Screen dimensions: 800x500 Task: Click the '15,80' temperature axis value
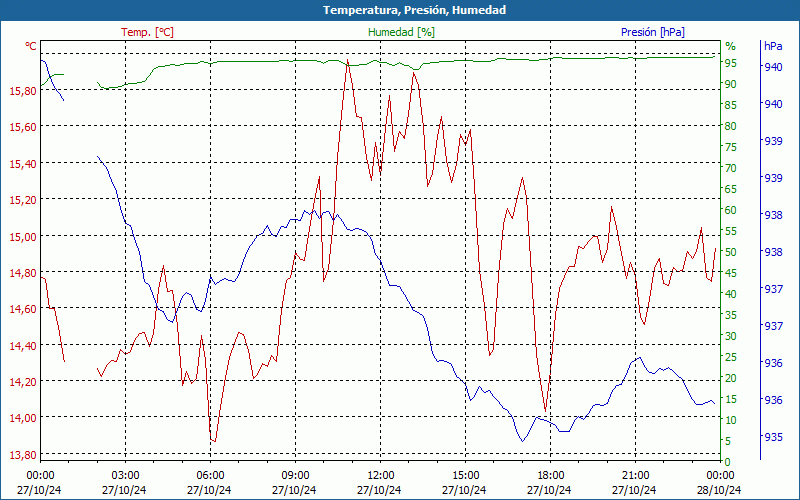22,91
